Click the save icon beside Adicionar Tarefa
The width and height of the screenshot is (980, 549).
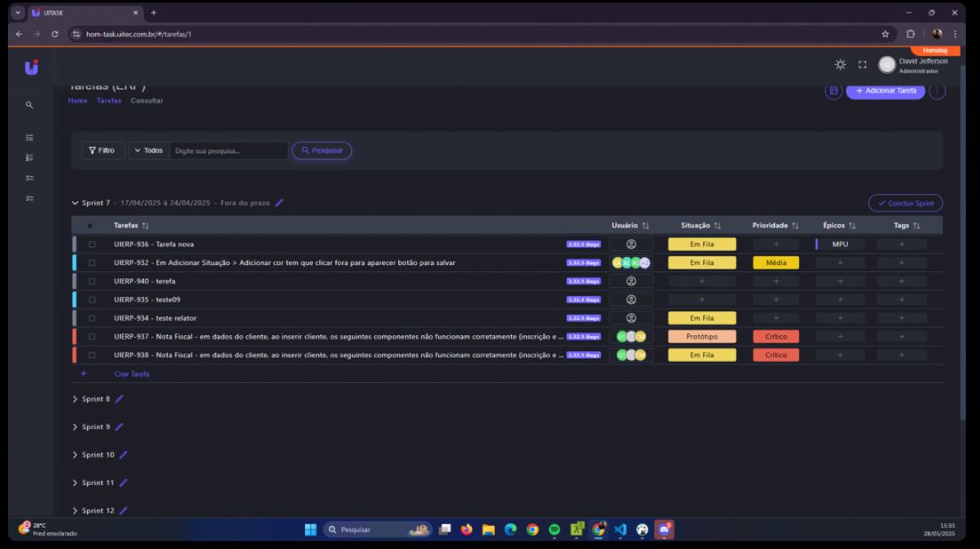pos(833,91)
